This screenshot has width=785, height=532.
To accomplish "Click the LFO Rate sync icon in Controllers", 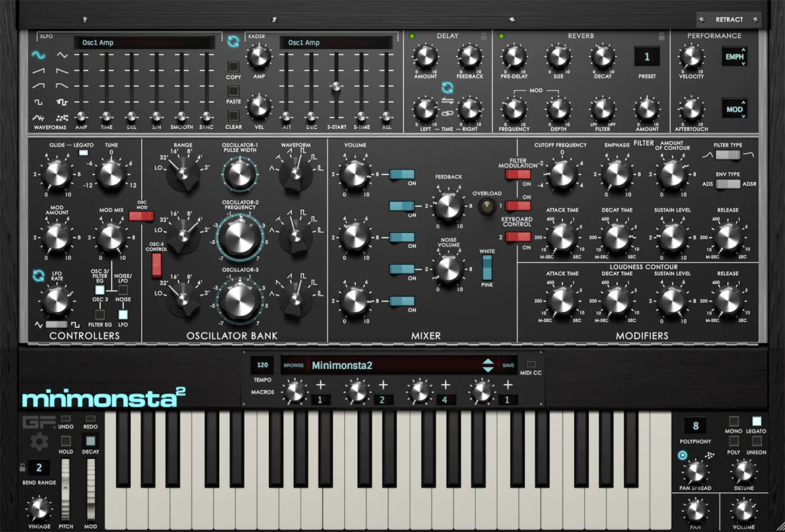I will tap(38, 275).
